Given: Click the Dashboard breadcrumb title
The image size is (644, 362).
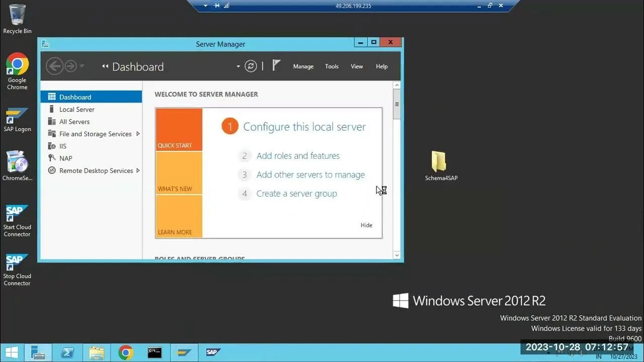Looking at the screenshot, I should tap(138, 66).
